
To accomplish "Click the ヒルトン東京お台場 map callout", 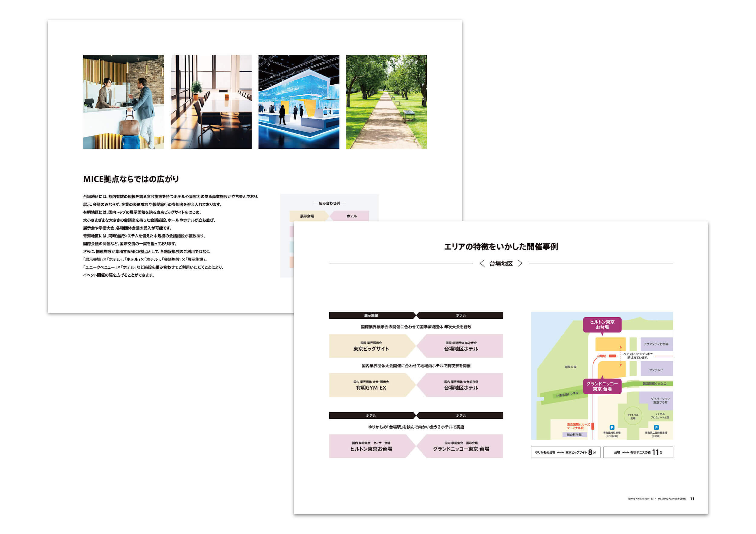I will [x=602, y=325].
